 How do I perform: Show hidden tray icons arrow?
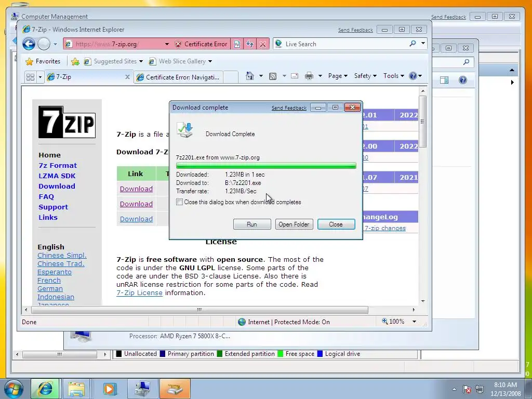click(x=454, y=389)
